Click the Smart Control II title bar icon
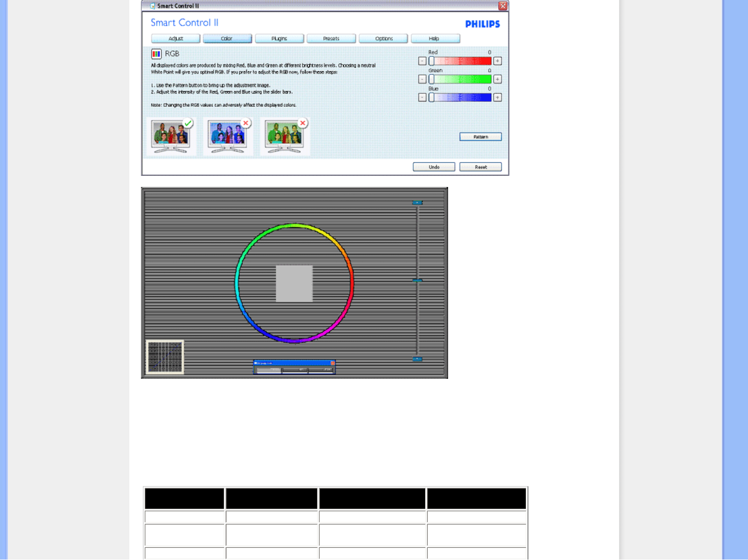The height and width of the screenshot is (560, 748). 153,6
